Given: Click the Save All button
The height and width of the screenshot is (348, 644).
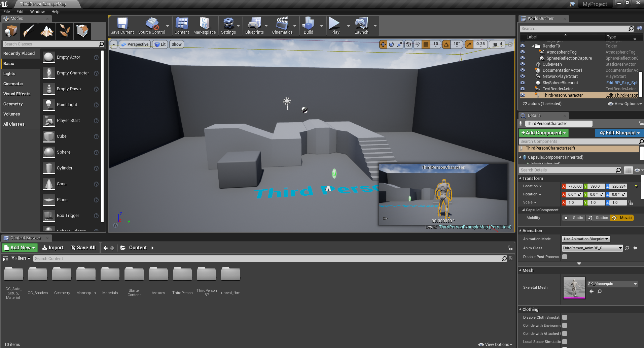Looking at the screenshot, I should click(83, 248).
